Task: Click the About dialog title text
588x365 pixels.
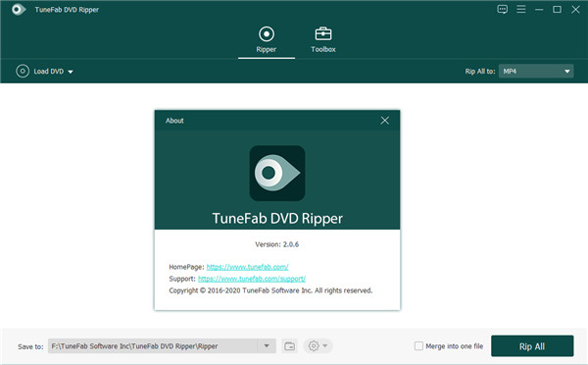Action: pyautogui.click(x=174, y=121)
